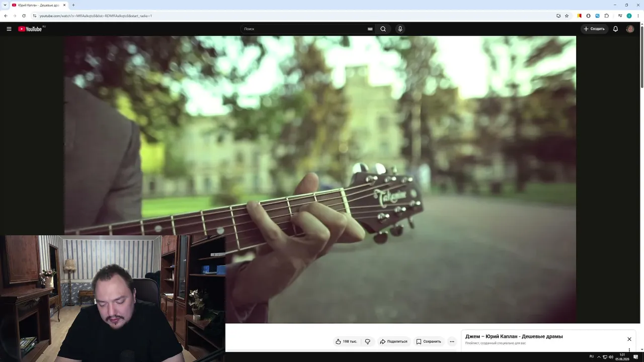Click the Создать button
The width and height of the screenshot is (644, 362).
[594, 29]
